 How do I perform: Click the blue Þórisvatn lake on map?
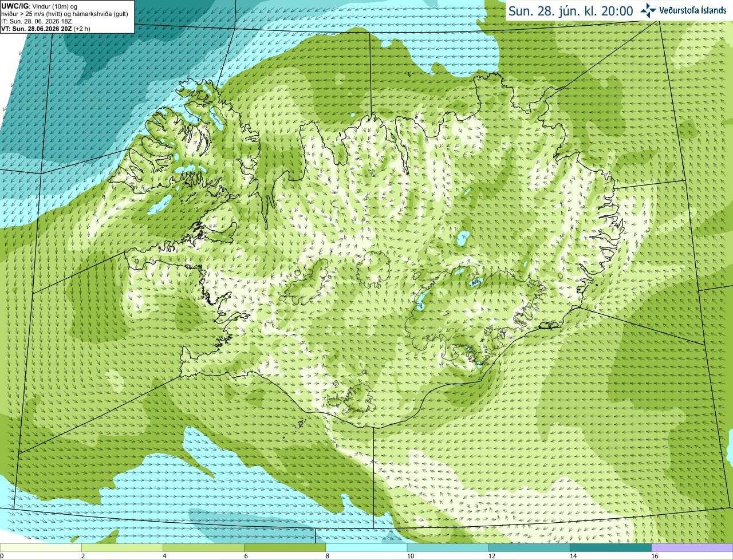421,299
